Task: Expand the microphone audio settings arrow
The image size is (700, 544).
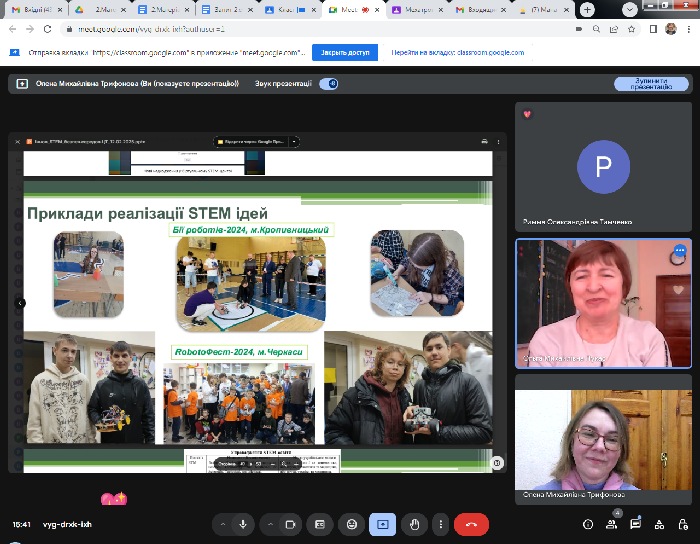Action: coord(221,524)
